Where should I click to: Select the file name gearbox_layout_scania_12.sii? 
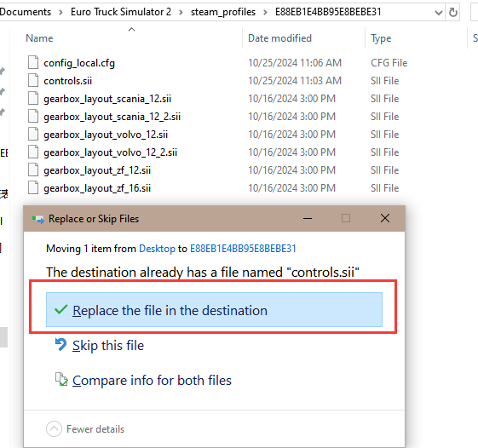[107, 99]
